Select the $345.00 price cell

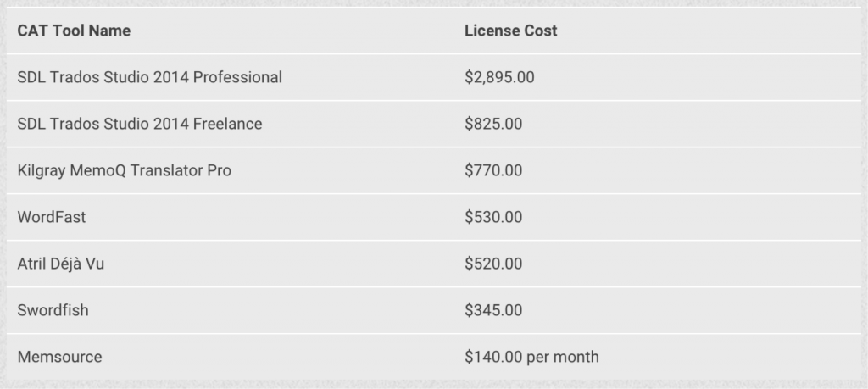tap(493, 310)
